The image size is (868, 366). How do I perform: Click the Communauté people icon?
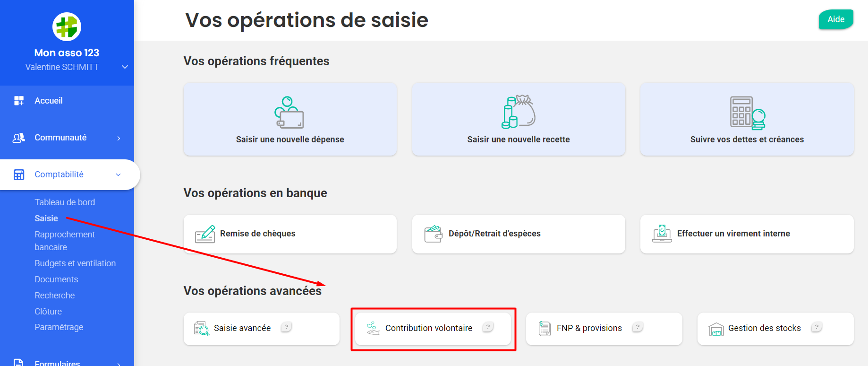click(x=19, y=138)
